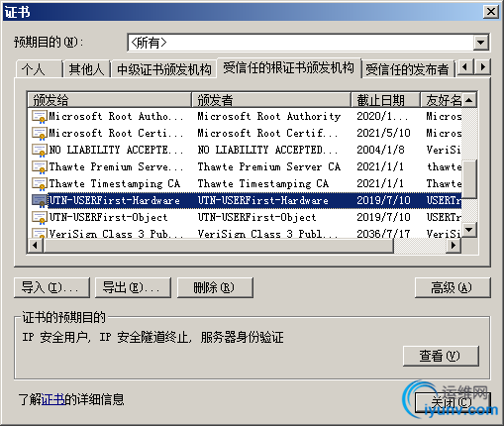Click expiry date 2004/1/8 cell

coord(380,151)
